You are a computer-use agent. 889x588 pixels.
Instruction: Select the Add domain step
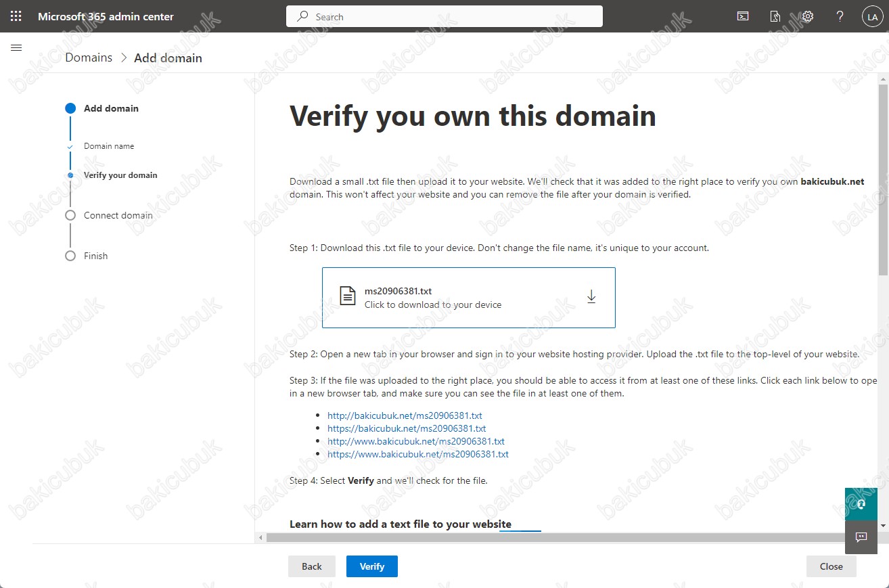pos(111,108)
